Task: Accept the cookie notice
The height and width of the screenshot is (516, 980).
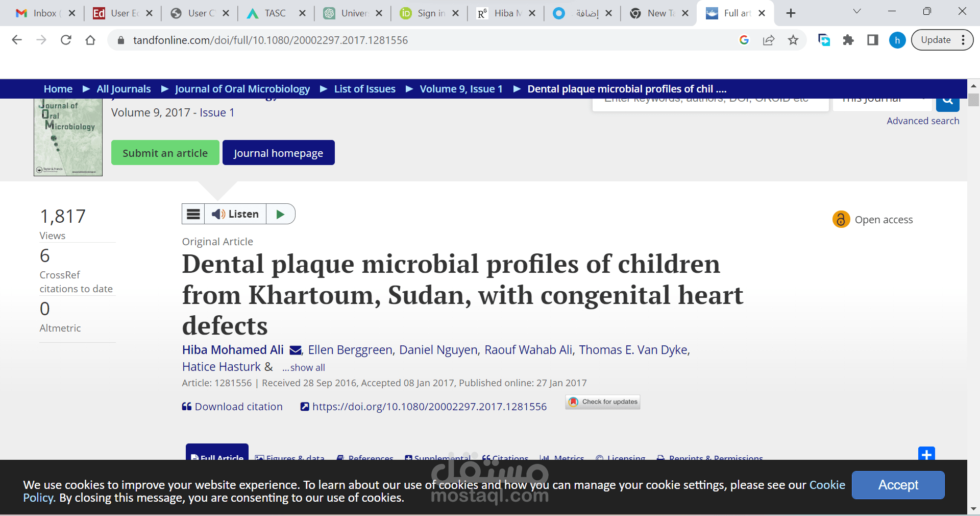Action: click(898, 485)
